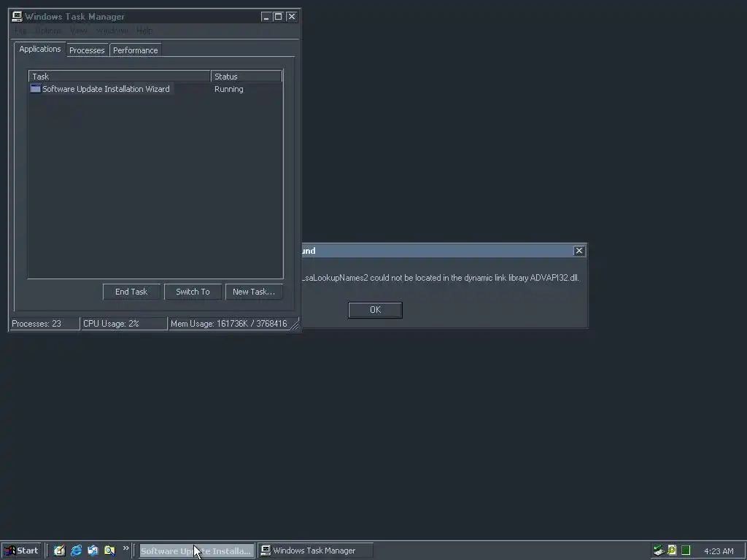Open the View menu in Task Manager
Screen dimensions: 747x560
click(x=78, y=31)
